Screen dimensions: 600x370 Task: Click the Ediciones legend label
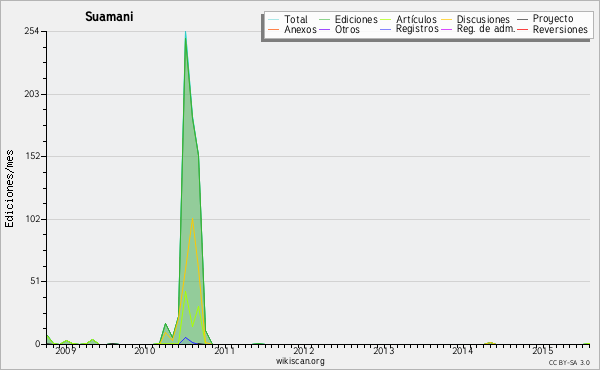[x=356, y=19]
